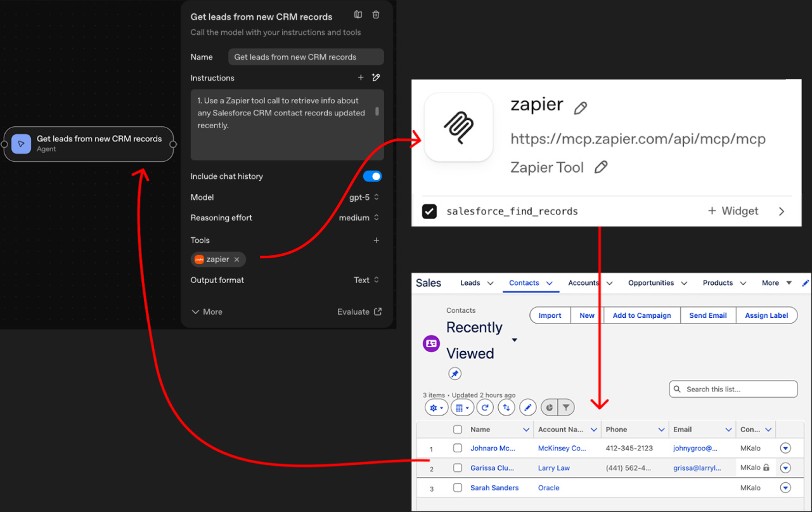The height and width of the screenshot is (512, 812).
Task: Click Add to Campaign button
Action: [x=642, y=315]
